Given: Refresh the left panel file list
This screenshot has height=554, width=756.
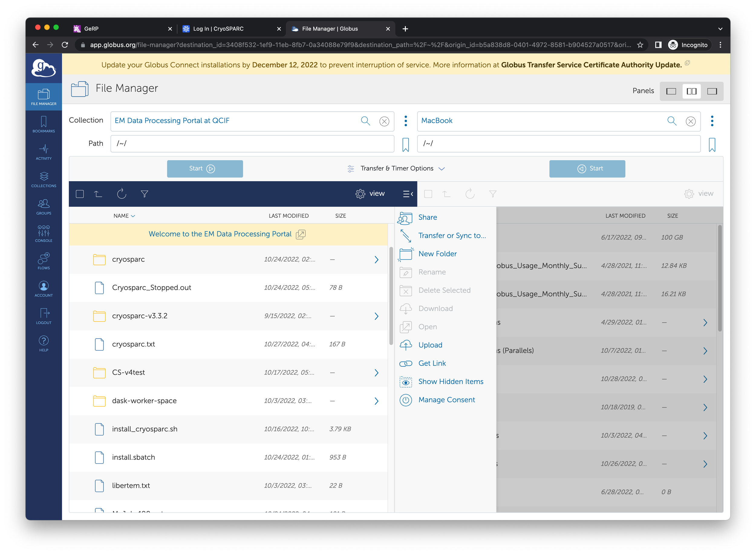Looking at the screenshot, I should coord(121,194).
